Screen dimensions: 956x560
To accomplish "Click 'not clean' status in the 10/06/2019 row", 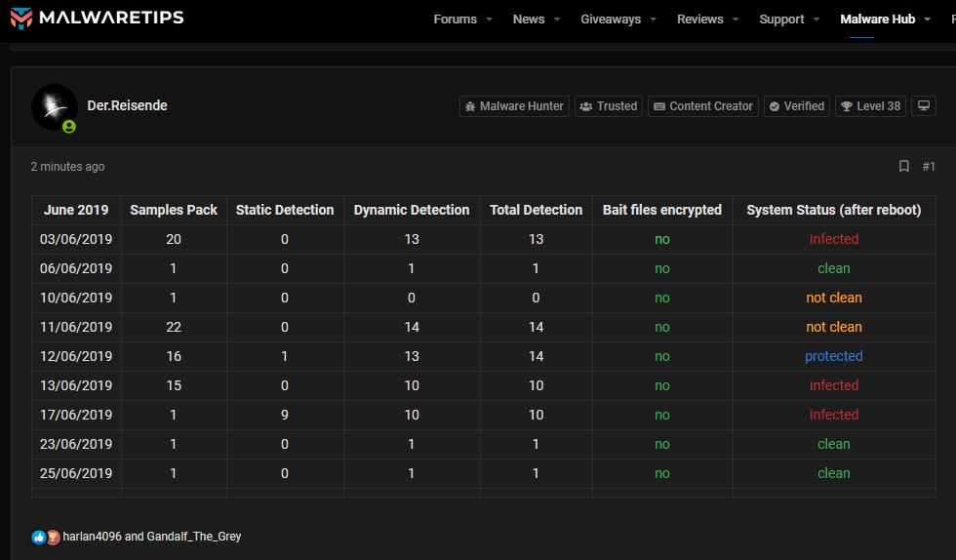I will (x=834, y=298).
